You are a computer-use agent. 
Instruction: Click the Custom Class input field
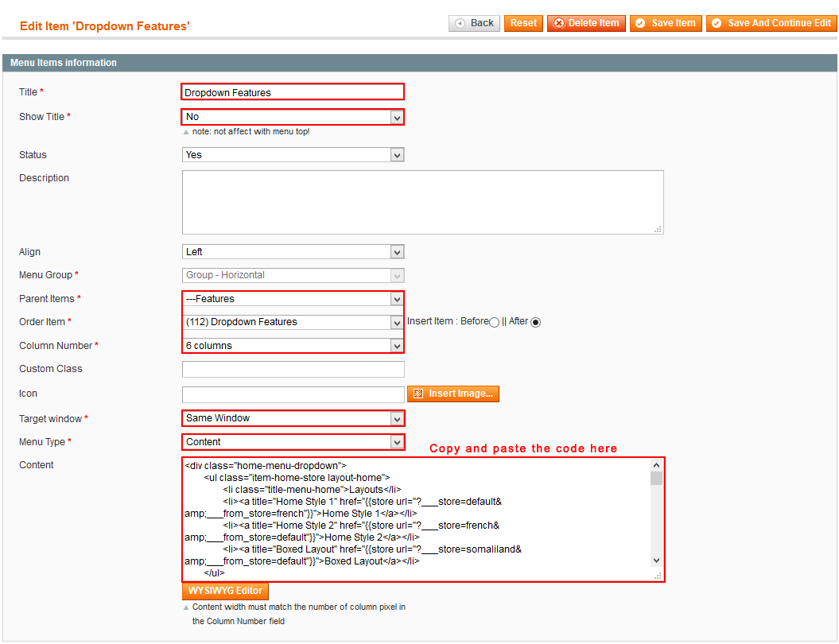click(293, 369)
